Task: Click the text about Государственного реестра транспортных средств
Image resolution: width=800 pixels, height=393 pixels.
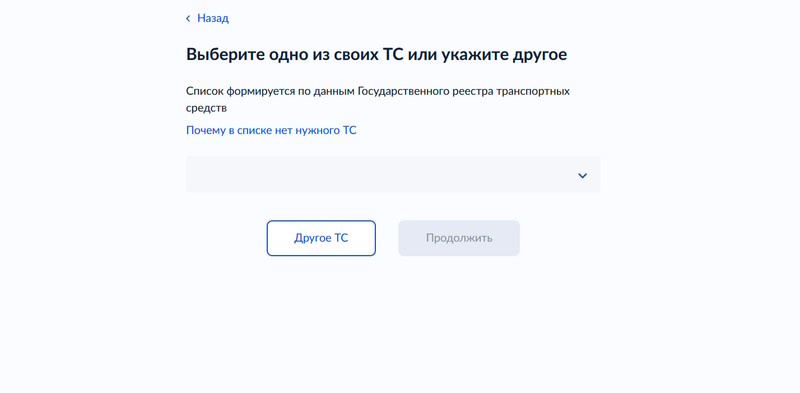Action: point(378,100)
